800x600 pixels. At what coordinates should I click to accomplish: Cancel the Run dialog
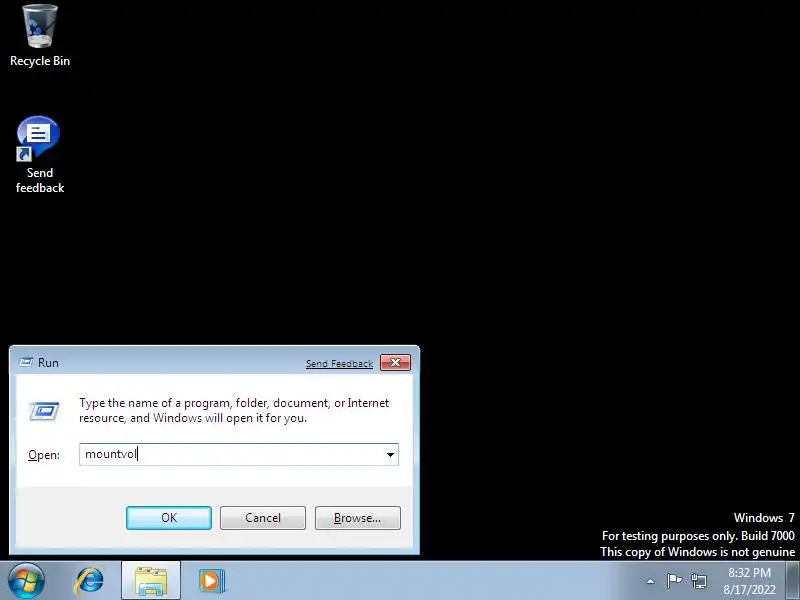coord(263,518)
